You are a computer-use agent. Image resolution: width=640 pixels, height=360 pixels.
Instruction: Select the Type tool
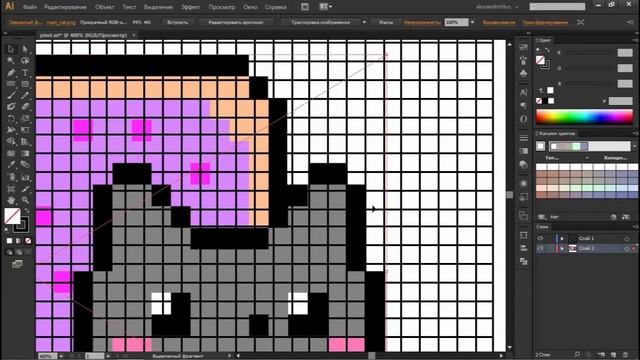(x=25, y=73)
